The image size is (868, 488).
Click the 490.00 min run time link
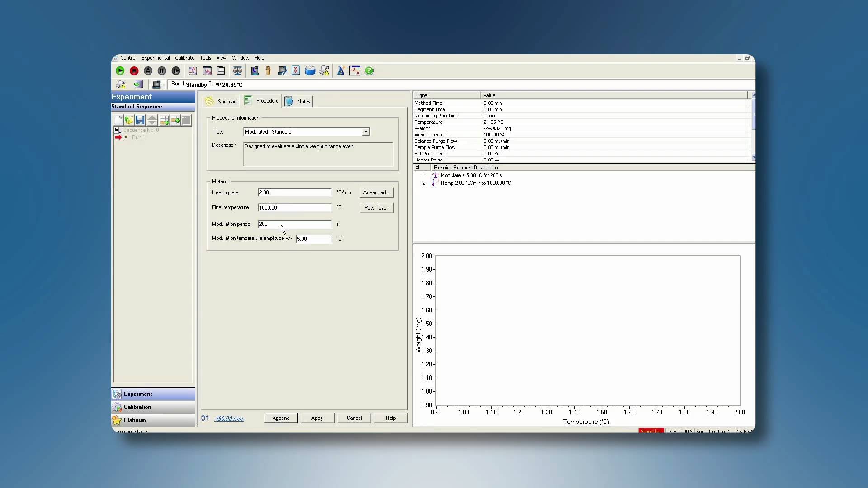pos(229,418)
